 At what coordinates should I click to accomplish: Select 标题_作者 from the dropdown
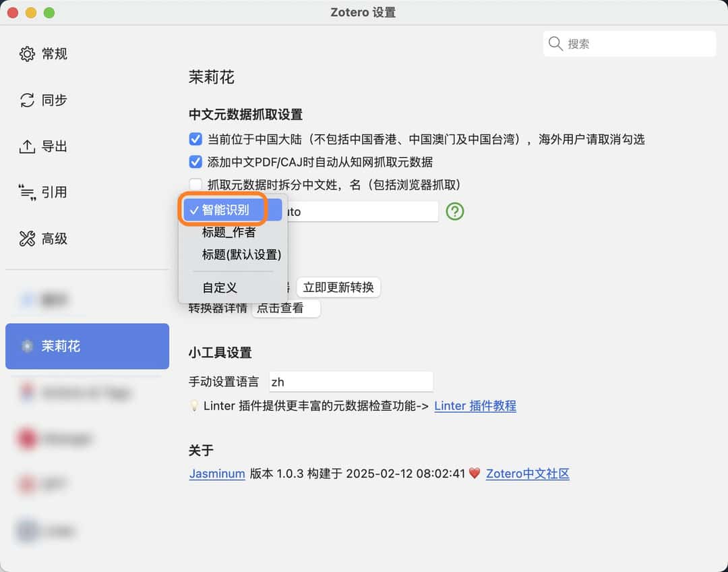[229, 232]
